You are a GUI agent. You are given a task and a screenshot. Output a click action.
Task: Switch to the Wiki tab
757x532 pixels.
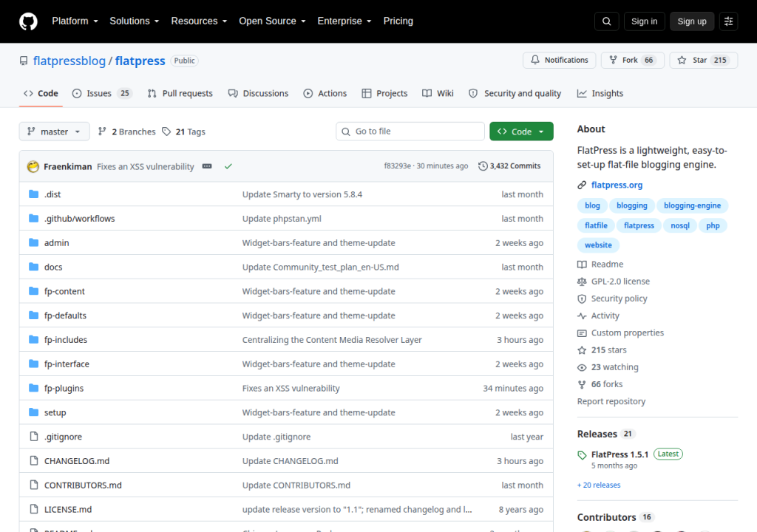click(438, 93)
